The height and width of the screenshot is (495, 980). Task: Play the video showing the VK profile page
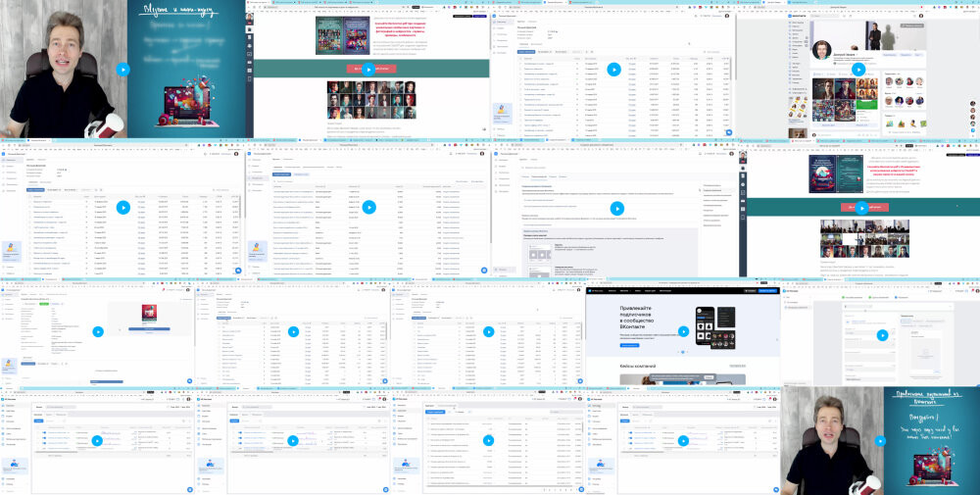858,70
